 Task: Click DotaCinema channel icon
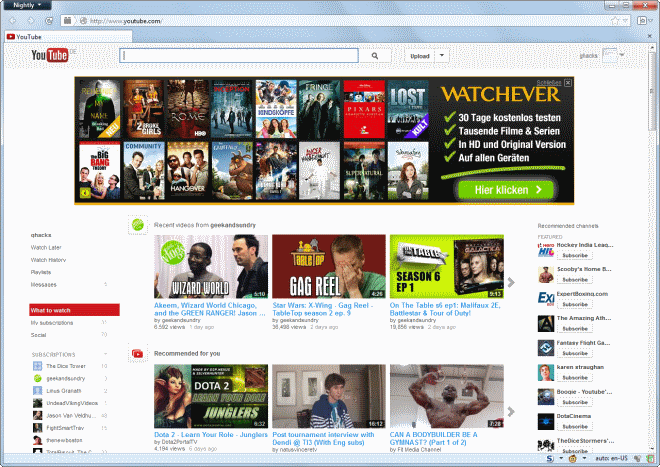coord(546,422)
